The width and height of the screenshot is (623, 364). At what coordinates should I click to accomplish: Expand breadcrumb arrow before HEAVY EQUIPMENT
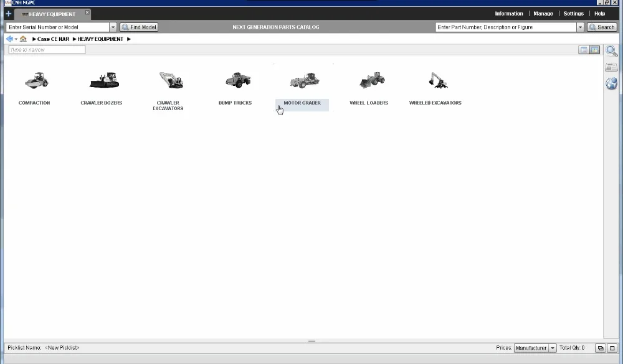pos(74,39)
